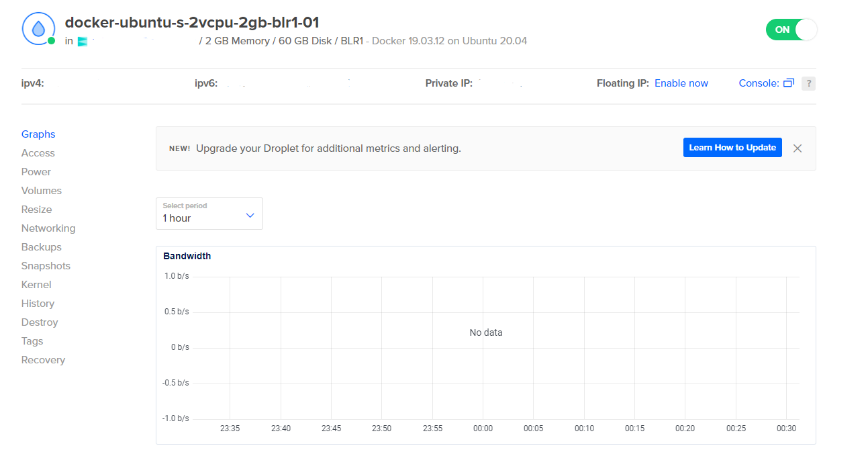Navigate to Volumes in sidebar
This screenshot has width=868, height=450.
[42, 191]
